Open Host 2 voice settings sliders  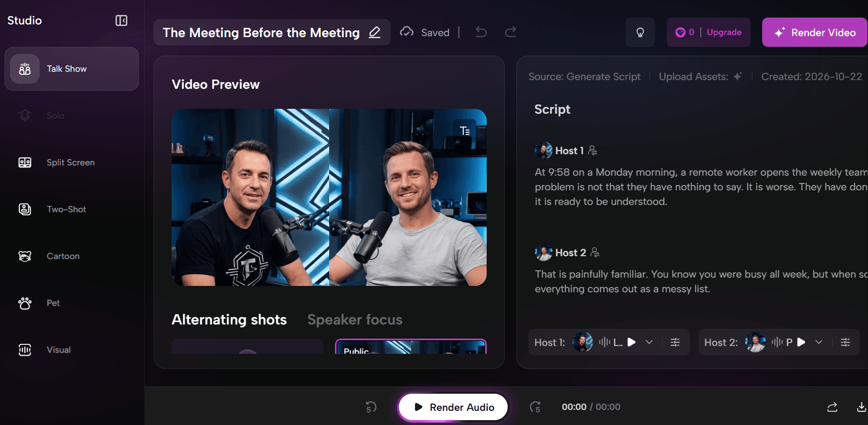pyautogui.click(x=846, y=342)
